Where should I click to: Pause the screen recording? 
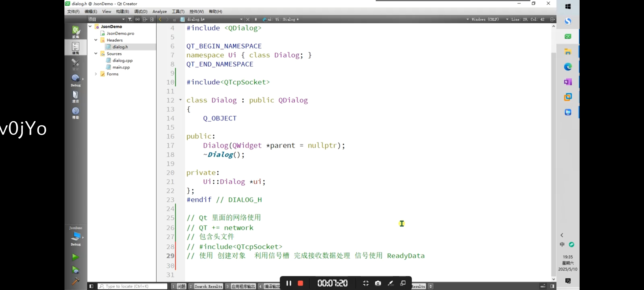(289, 283)
